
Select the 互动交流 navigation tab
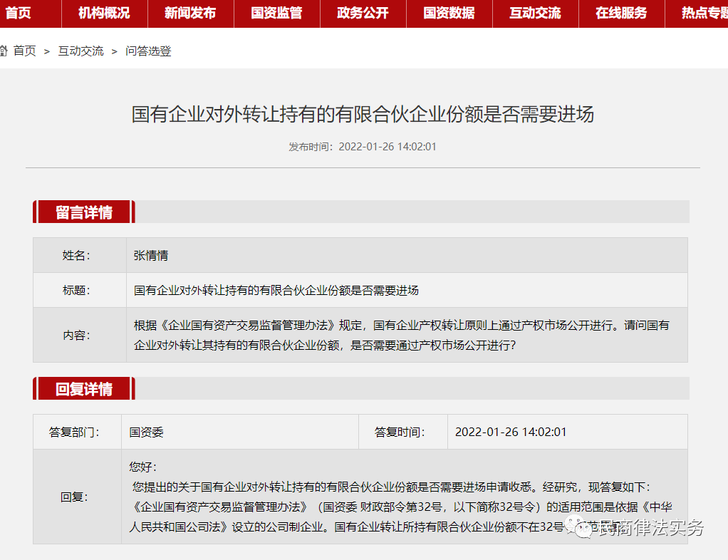[x=535, y=14]
